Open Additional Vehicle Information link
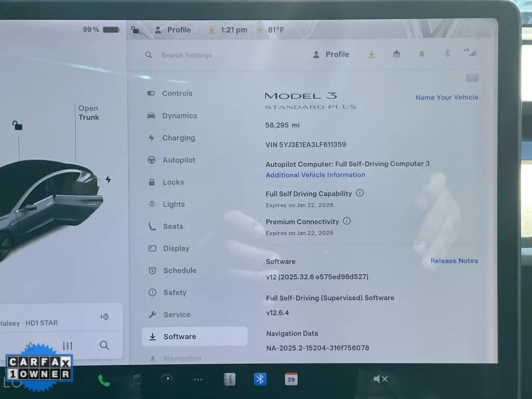532x399 pixels. pyautogui.click(x=315, y=175)
